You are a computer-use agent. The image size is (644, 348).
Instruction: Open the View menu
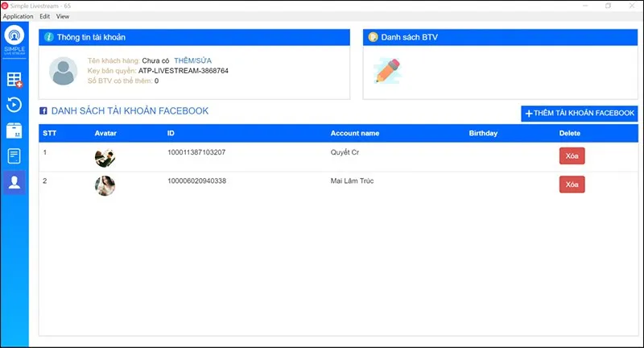click(63, 16)
